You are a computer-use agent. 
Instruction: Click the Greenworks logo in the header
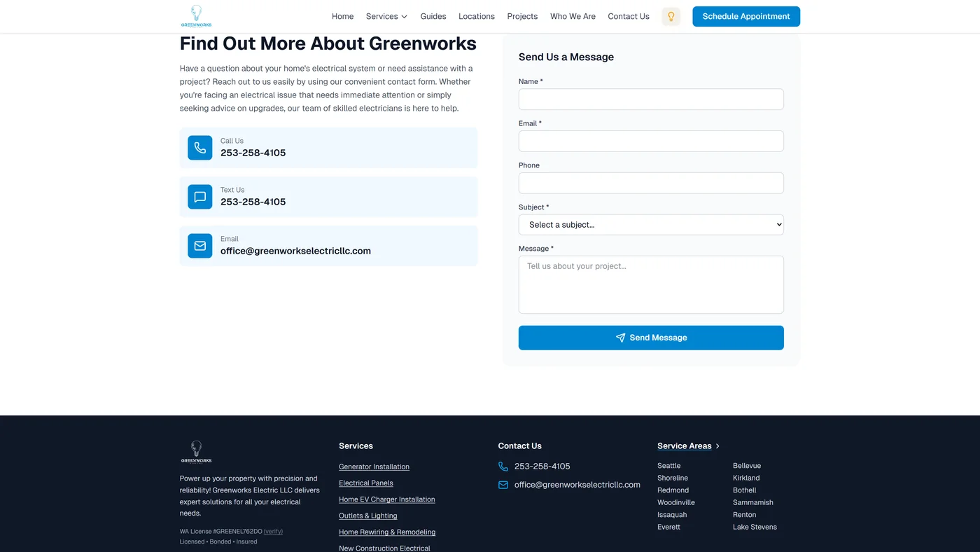coord(196,16)
